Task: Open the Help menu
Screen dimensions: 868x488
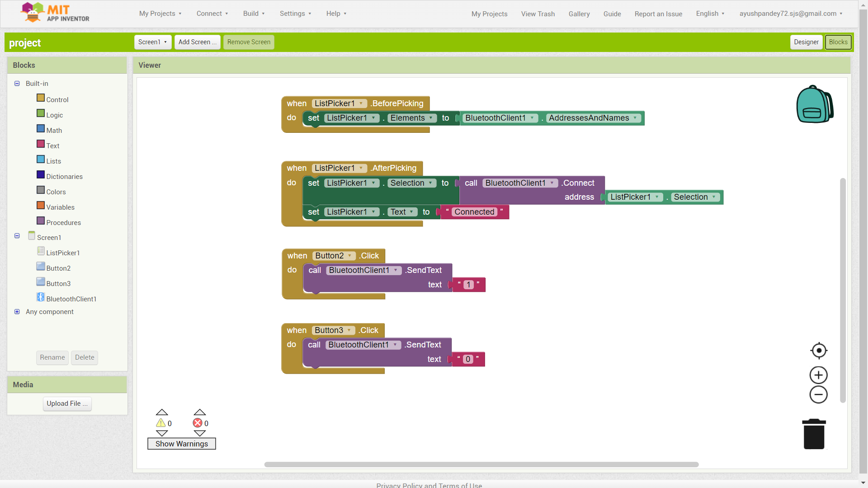Action: coord(336,14)
